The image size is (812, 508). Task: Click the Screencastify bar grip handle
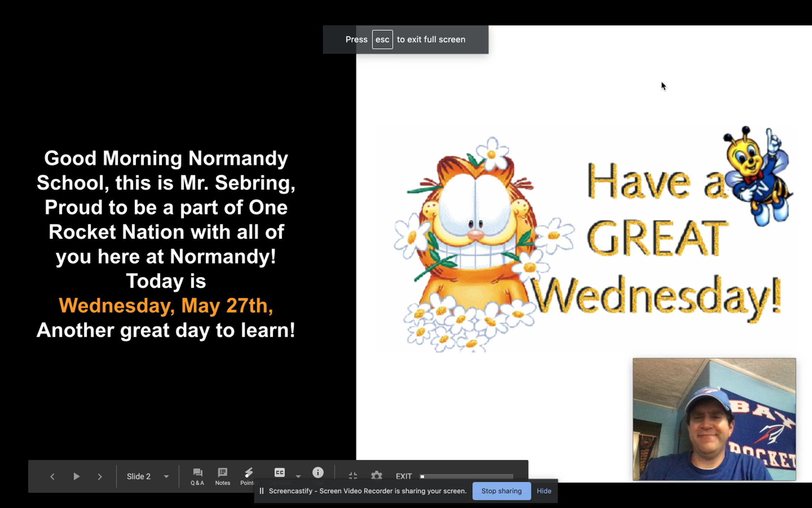coord(262,491)
